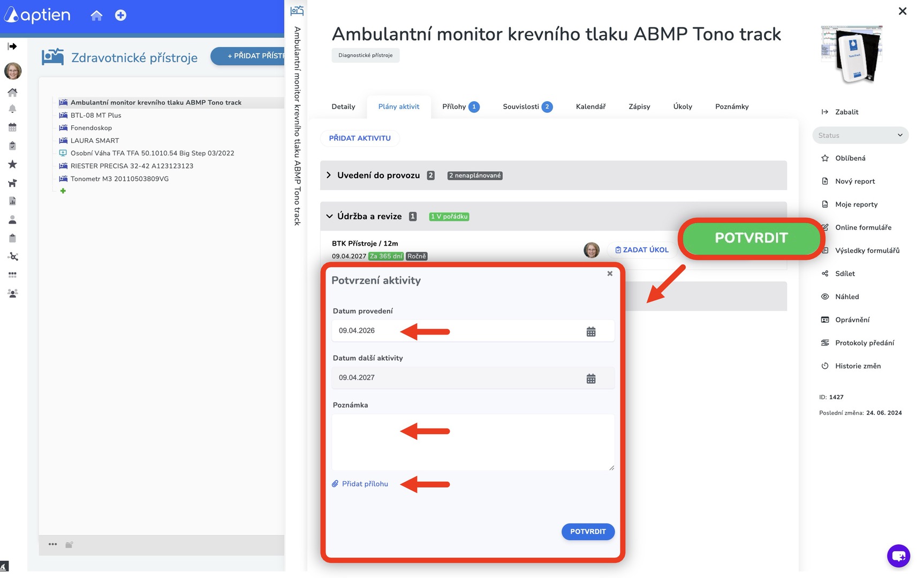Collapse the Údržba a revize section

point(329,216)
